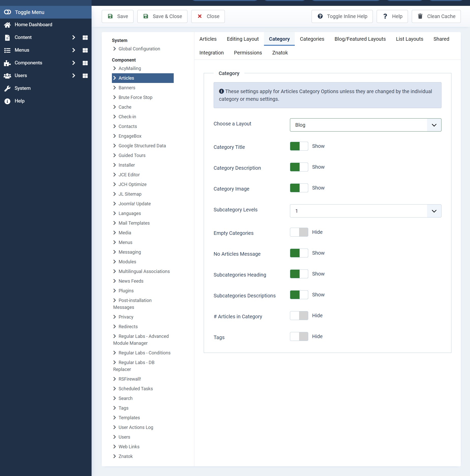470x476 pixels.
Task: Click the System wrench icon
Action: tap(7, 88)
